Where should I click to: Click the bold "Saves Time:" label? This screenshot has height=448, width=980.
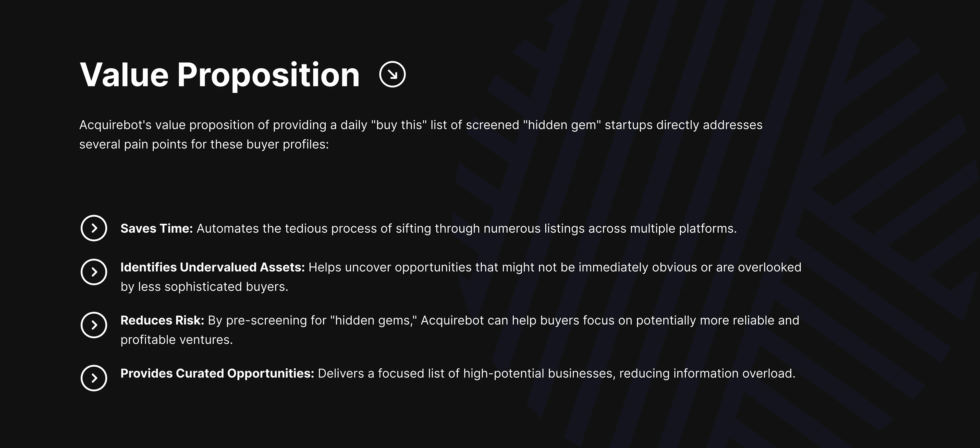(157, 229)
